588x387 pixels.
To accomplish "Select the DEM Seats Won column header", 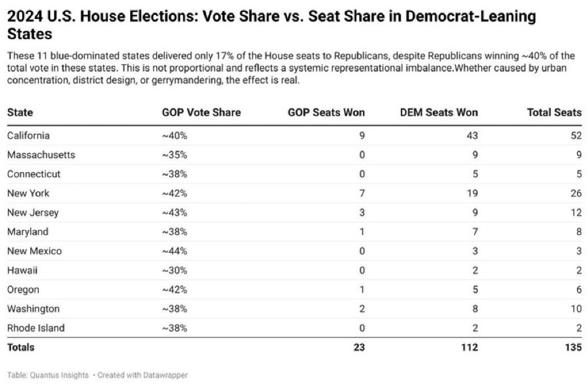I will (x=439, y=112).
